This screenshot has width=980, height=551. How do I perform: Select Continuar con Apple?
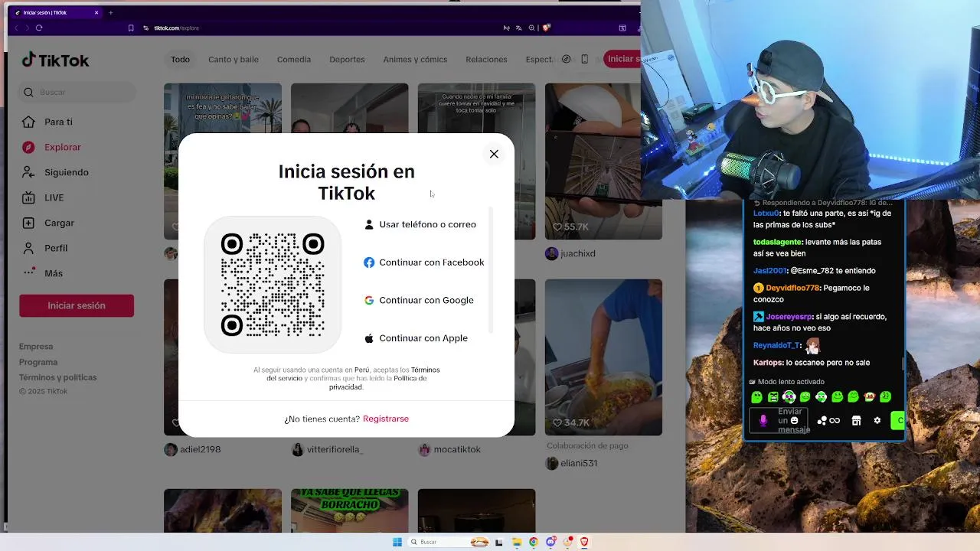[416, 338]
